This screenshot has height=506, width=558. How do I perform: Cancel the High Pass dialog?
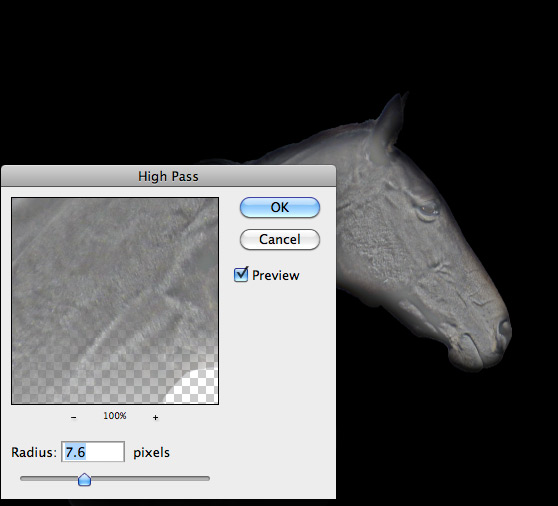[x=280, y=239]
